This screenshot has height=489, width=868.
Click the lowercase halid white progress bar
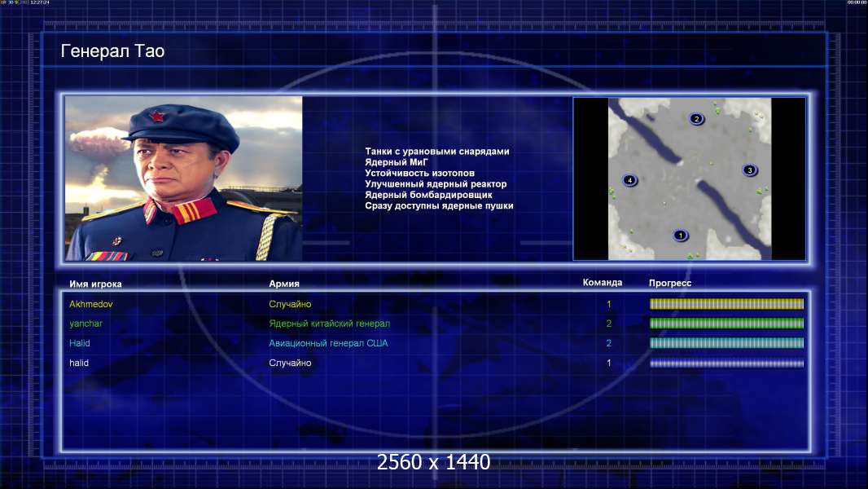(726, 363)
